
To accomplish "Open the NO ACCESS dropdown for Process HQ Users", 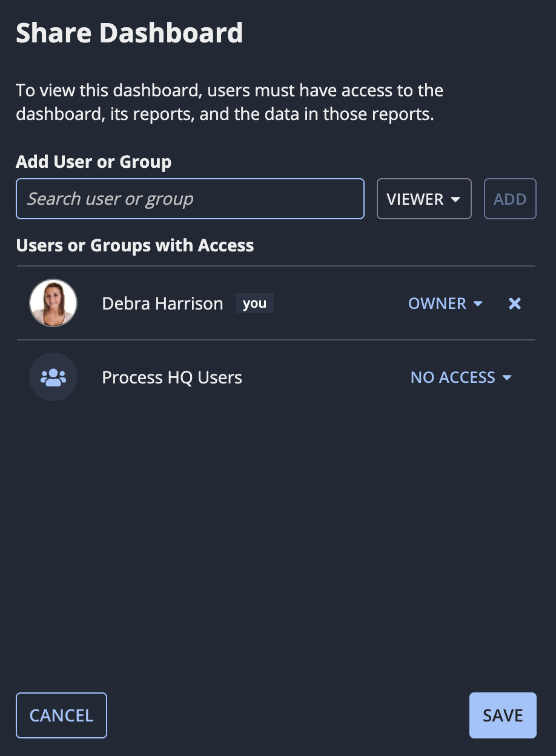I will pos(462,377).
